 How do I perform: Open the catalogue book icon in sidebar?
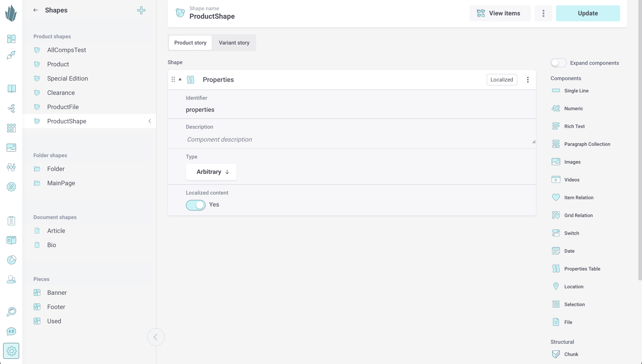(x=12, y=89)
